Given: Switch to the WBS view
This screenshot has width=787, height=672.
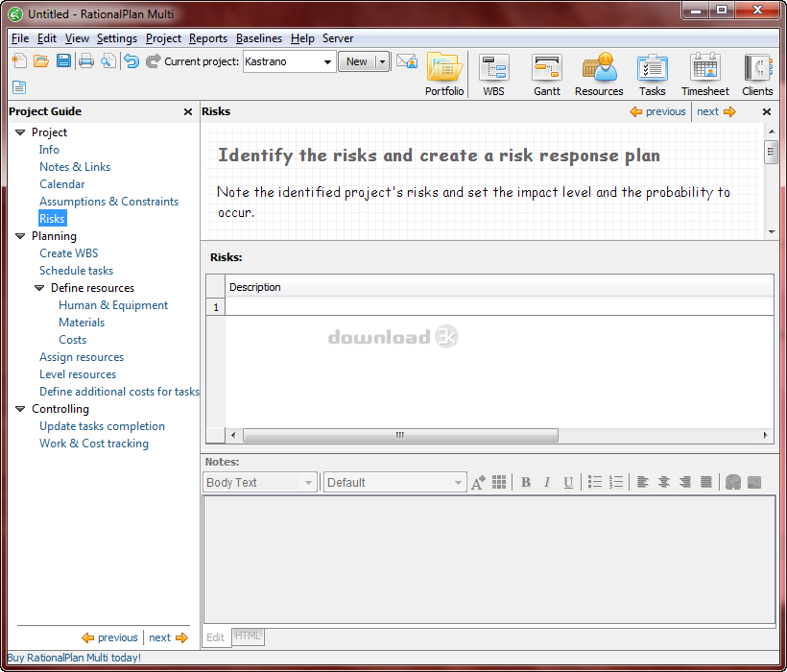Looking at the screenshot, I should (494, 74).
